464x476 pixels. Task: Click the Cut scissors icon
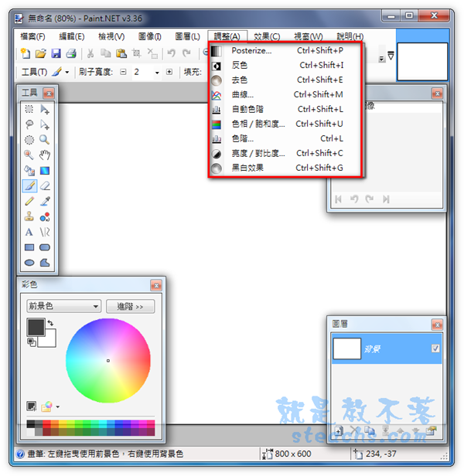click(x=90, y=53)
